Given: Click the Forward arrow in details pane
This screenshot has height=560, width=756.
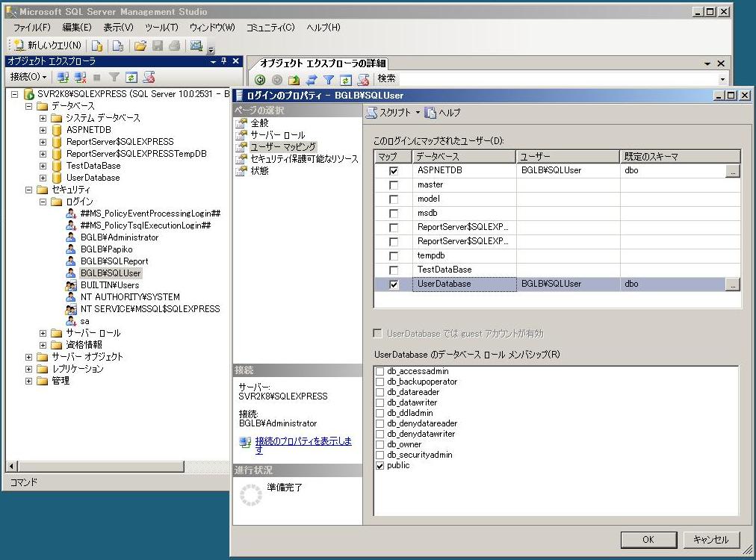Looking at the screenshot, I should [x=276, y=79].
